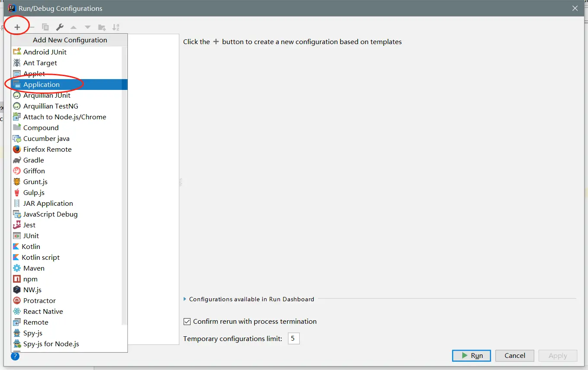
Task: Click the Copy Configuration toolbar icon
Action: 45,27
